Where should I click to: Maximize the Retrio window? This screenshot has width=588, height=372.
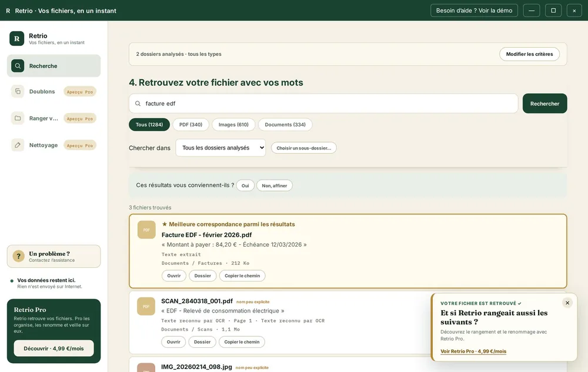tap(553, 11)
